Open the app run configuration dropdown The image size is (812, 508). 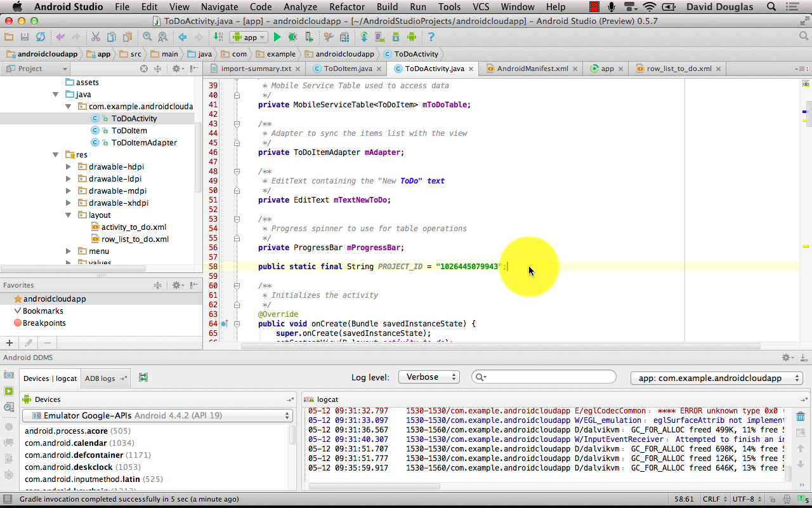click(249, 37)
